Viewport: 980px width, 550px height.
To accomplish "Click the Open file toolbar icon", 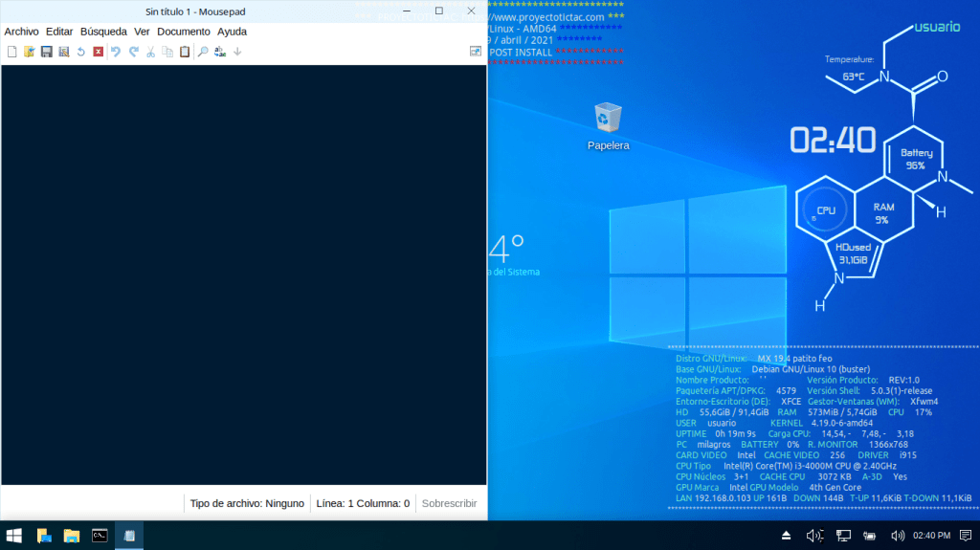I will (29, 52).
